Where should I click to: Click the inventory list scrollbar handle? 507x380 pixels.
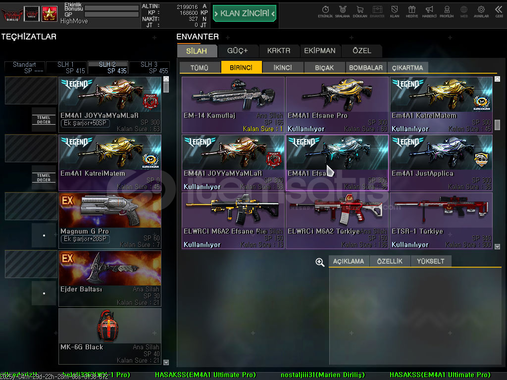(497, 125)
